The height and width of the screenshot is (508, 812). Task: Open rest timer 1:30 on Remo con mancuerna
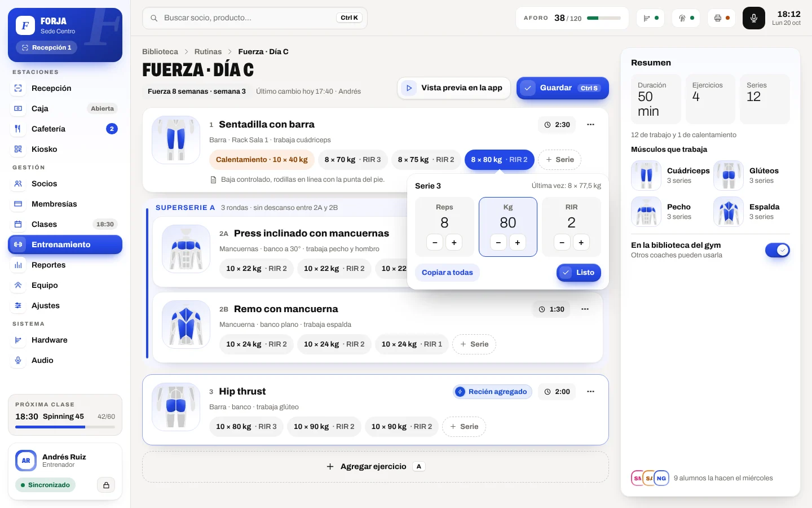(551, 309)
